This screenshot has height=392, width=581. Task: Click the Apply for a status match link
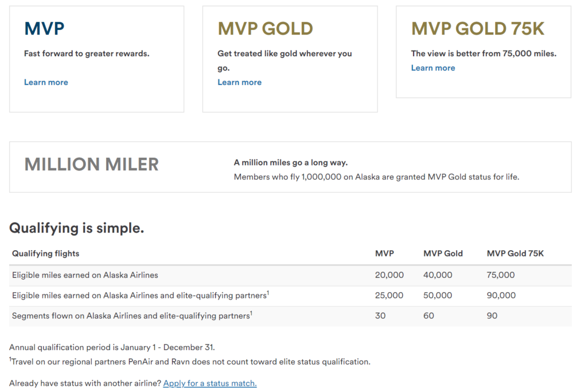click(x=210, y=383)
